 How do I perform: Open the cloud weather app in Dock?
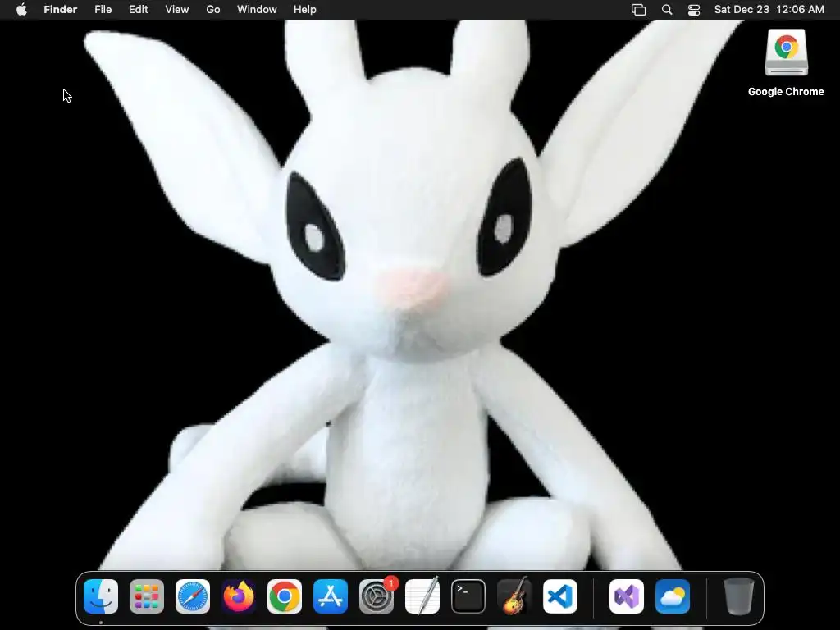(x=673, y=596)
